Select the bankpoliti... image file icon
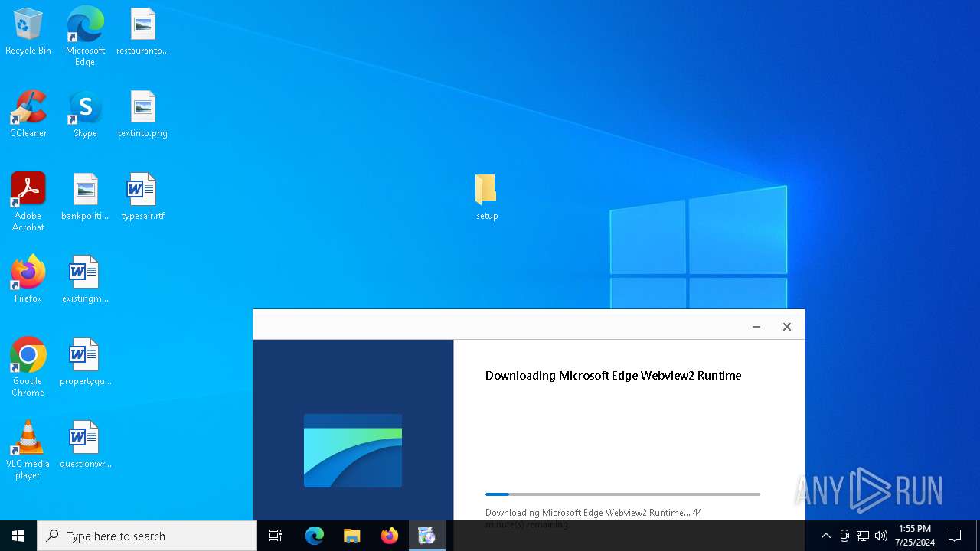980x551 pixels. [x=85, y=197]
